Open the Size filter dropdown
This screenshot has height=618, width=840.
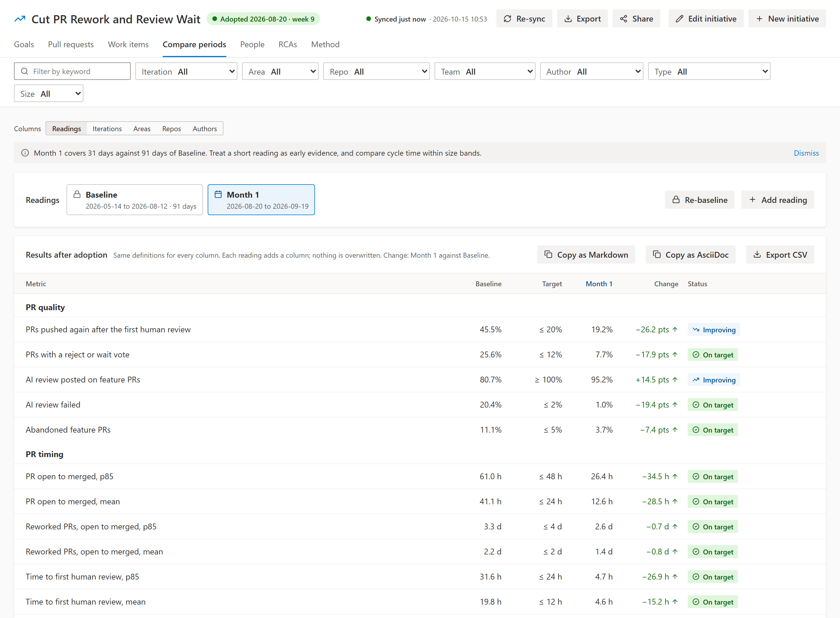point(49,94)
